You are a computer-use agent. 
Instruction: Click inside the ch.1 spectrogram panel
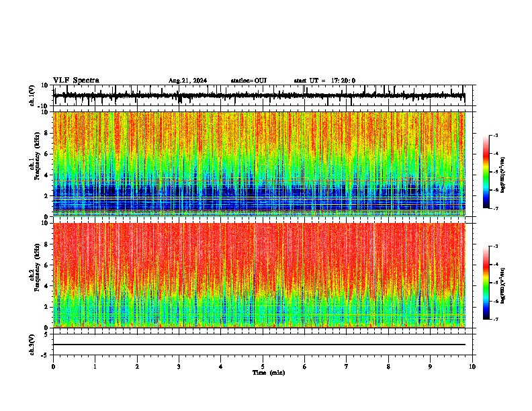259,164
